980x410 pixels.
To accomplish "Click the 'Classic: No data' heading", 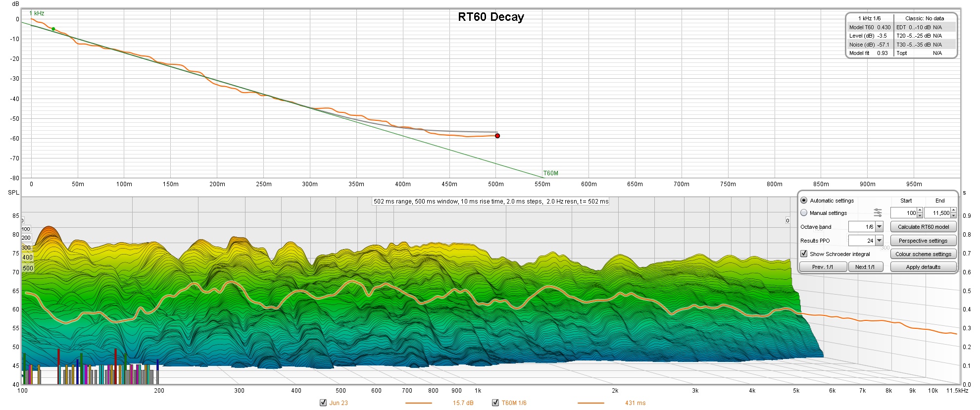I will (x=925, y=18).
